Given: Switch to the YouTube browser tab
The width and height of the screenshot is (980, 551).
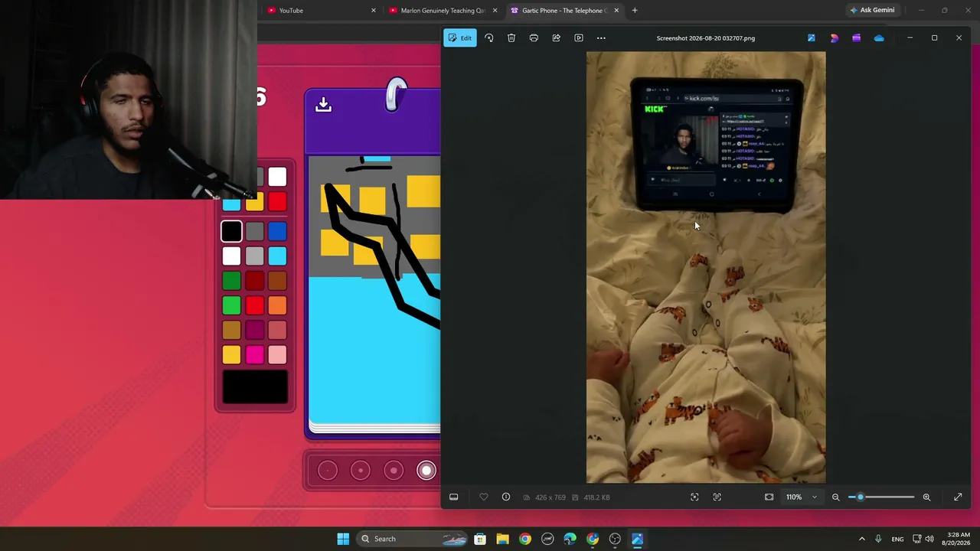Looking at the screenshot, I should (322, 11).
